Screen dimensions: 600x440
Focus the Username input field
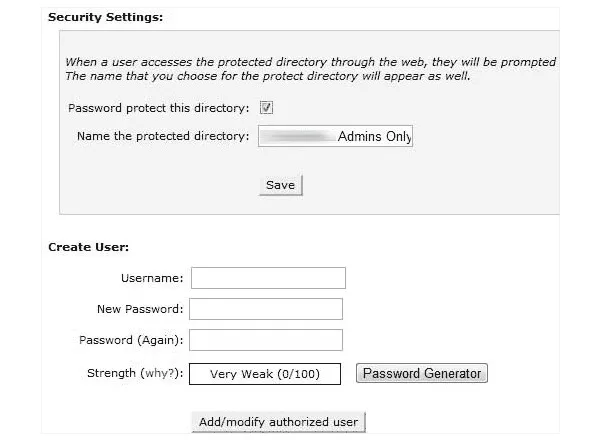(268, 278)
